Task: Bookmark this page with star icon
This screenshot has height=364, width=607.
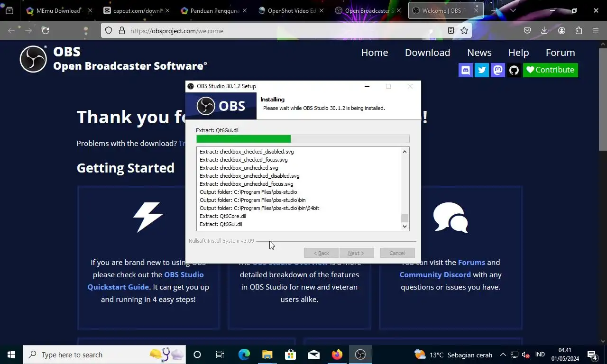Action: 464,31
